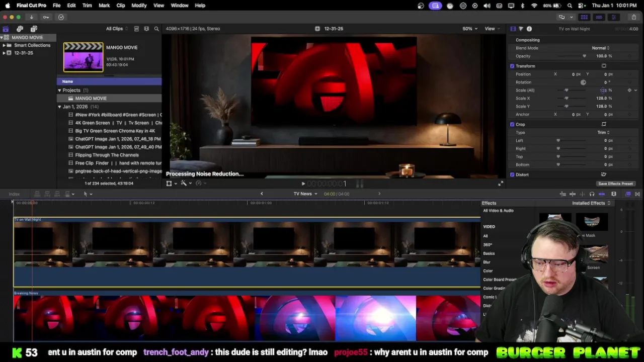Image resolution: width=644 pixels, height=362 pixels.
Task: Open the Info Inspector icon
Action: (x=529, y=29)
